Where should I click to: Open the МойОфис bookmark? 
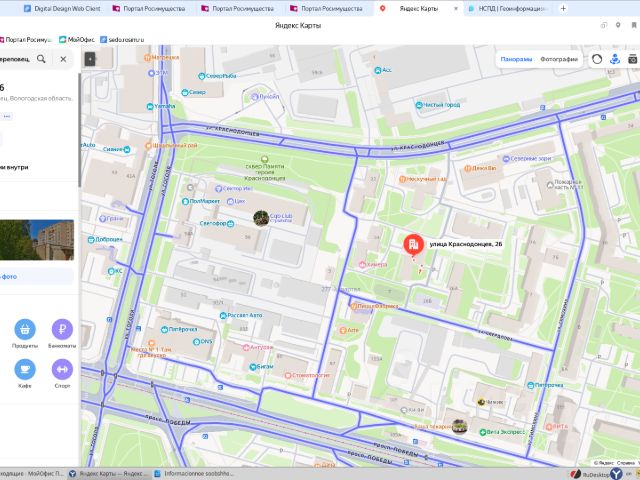tap(77, 40)
